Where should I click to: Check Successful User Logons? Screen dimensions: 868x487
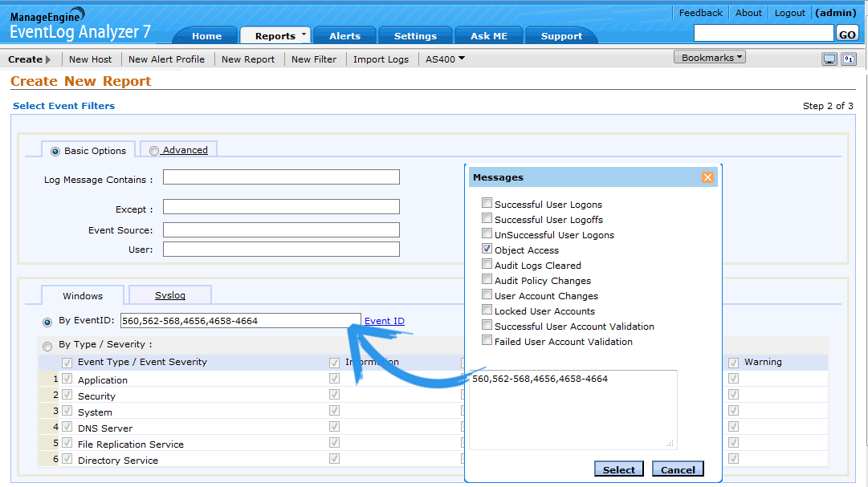click(x=487, y=203)
